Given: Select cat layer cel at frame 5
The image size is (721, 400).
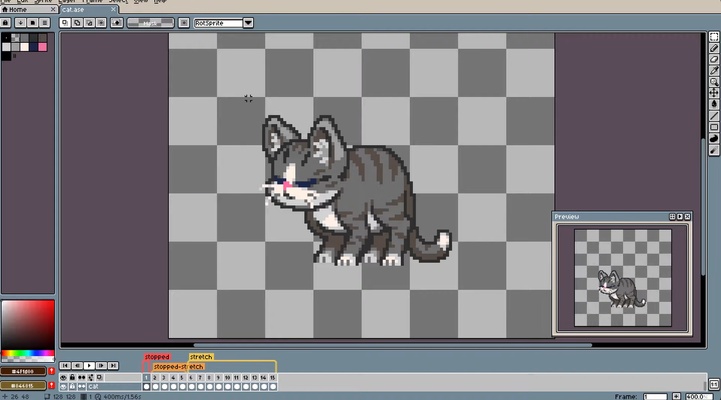Looking at the screenshot, I should [x=182, y=387].
